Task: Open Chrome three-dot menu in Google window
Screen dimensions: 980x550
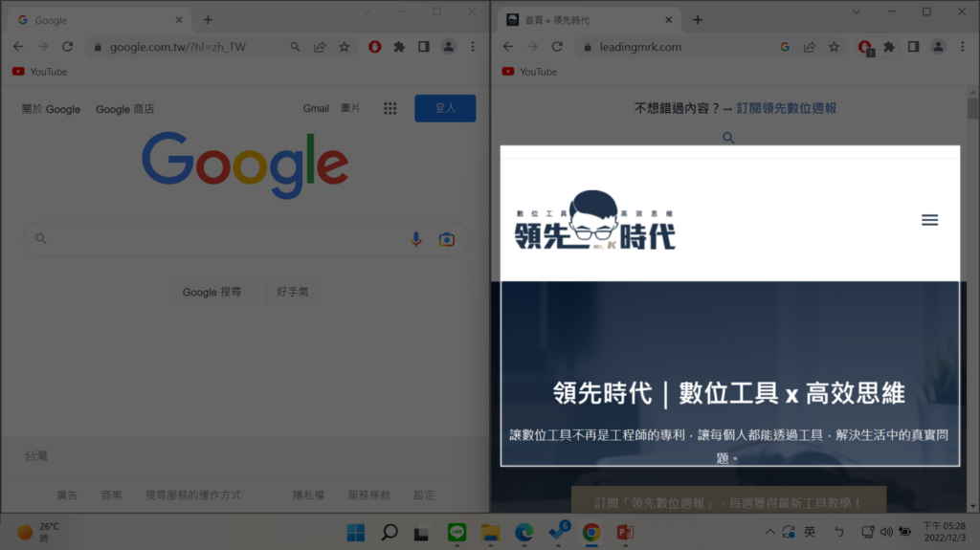Action: [473, 47]
